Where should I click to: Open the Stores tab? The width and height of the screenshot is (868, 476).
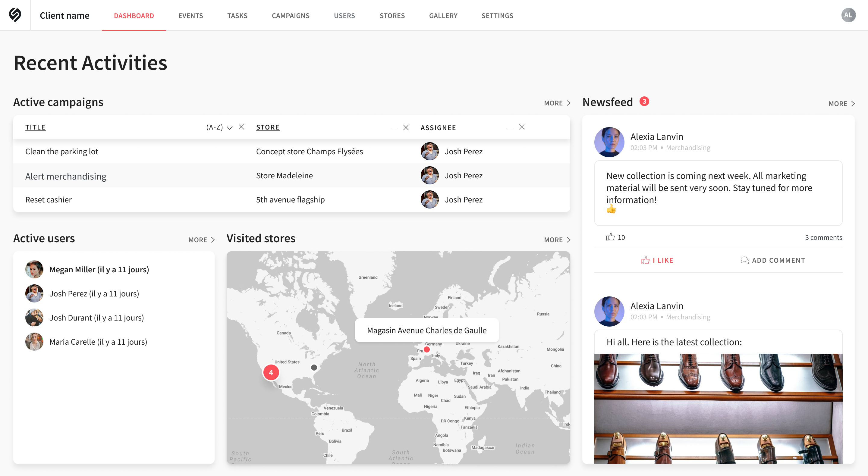392,15
